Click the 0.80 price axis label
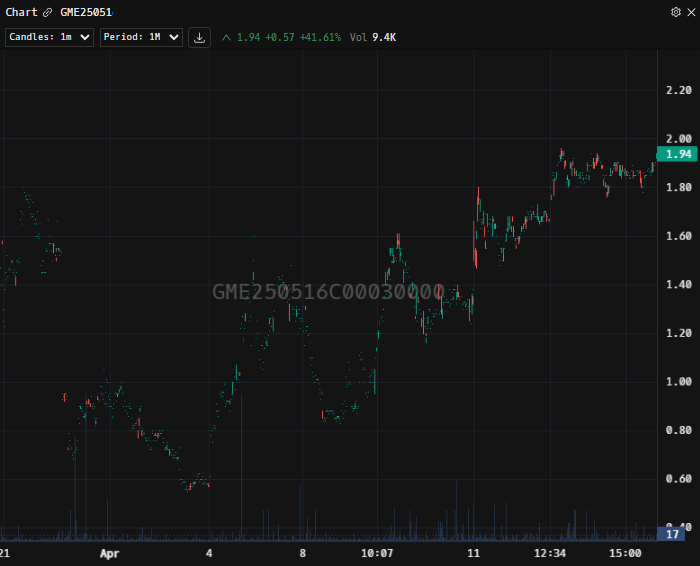This screenshot has height=566, width=700. pyautogui.click(x=679, y=430)
